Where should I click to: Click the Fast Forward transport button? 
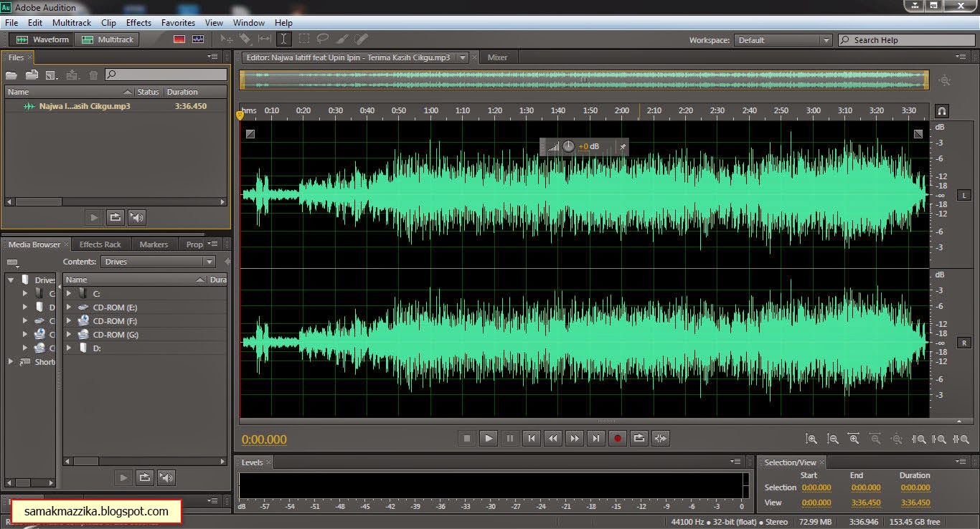575,438
